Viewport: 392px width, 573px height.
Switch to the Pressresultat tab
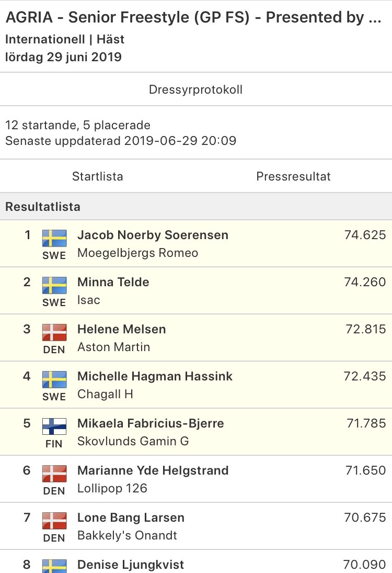tap(293, 176)
